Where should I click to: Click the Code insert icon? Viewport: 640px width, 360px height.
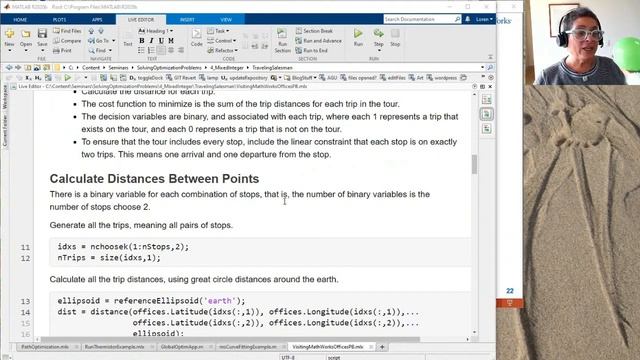[196, 34]
